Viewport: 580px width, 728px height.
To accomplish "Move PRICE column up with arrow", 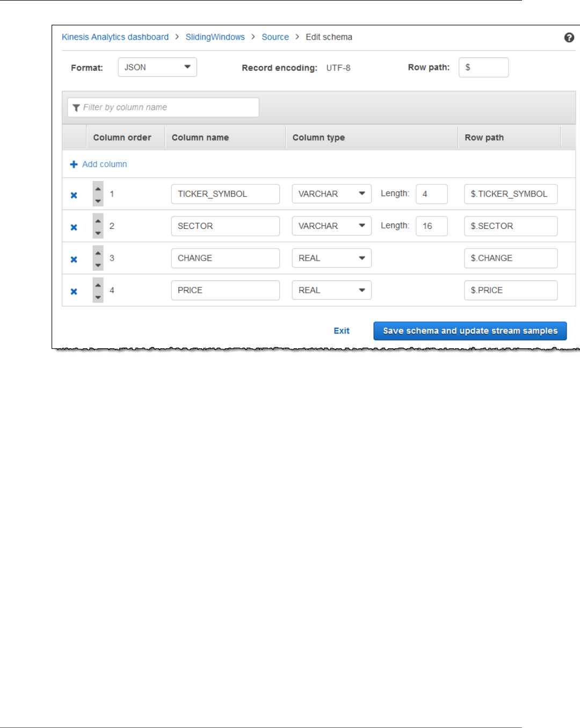I will pyautogui.click(x=98, y=285).
